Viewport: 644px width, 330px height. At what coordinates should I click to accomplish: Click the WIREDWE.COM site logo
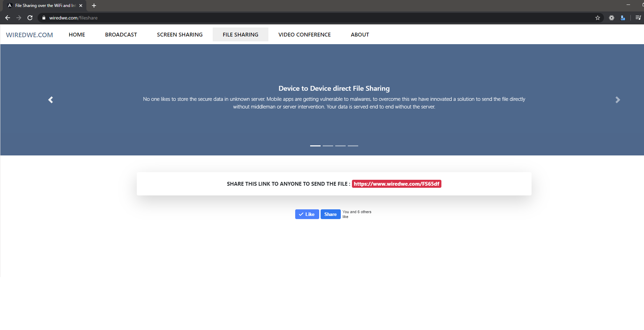point(30,35)
